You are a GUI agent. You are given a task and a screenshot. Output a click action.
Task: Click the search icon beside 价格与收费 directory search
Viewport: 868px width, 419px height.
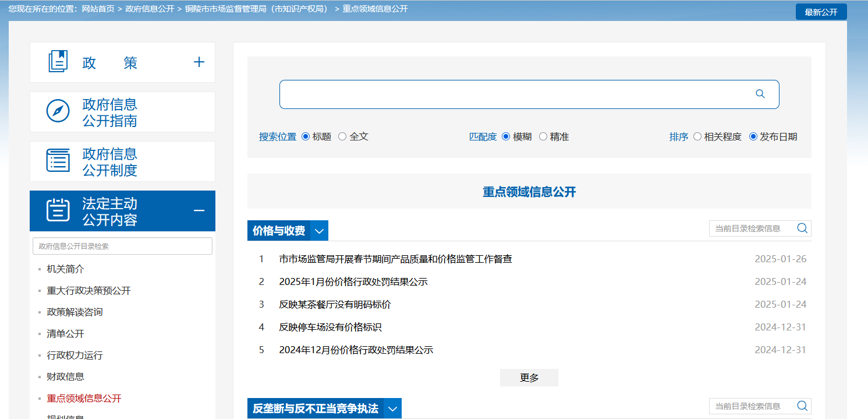(x=802, y=228)
